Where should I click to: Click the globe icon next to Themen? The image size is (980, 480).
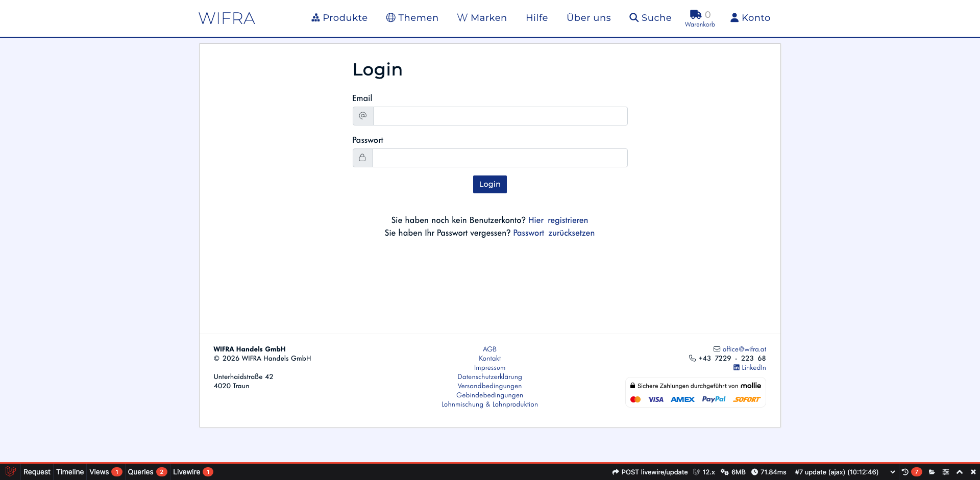pyautogui.click(x=390, y=17)
